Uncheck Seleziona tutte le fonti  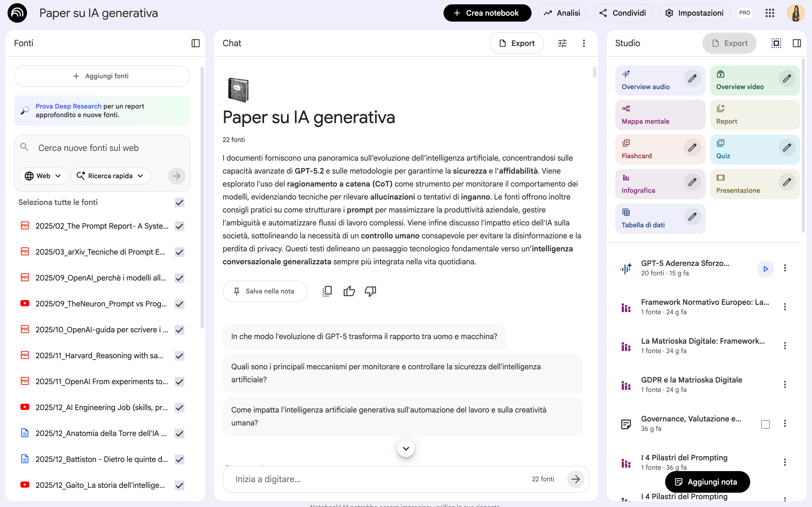tap(179, 202)
